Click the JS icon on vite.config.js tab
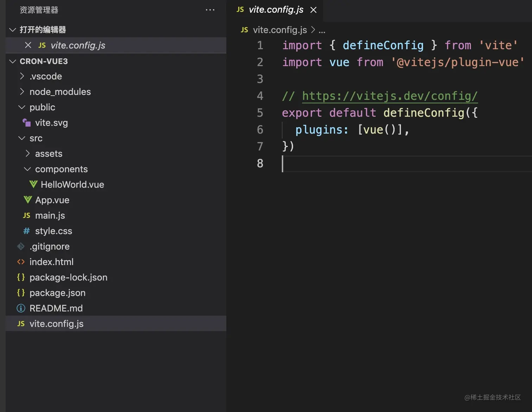Screen dimensions: 532x412 (x=240, y=10)
